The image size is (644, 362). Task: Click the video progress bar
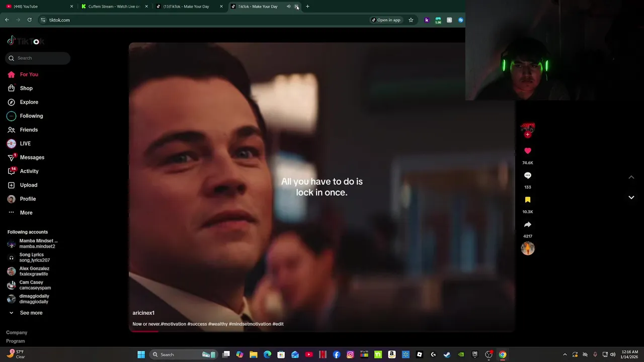[x=322, y=331]
